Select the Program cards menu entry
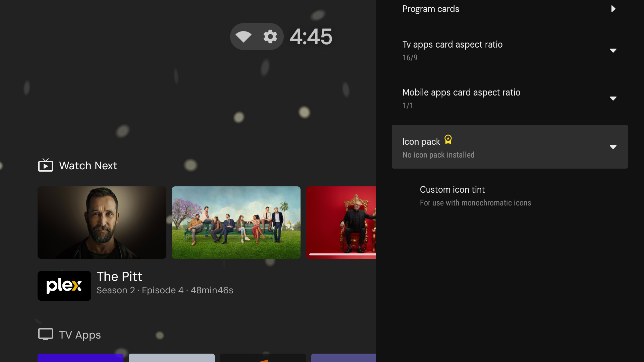 pos(509,9)
